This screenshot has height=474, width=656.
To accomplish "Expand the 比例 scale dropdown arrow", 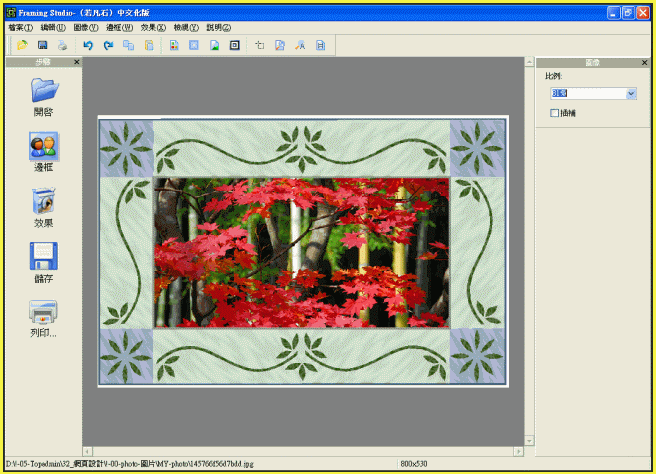I will coord(631,94).
